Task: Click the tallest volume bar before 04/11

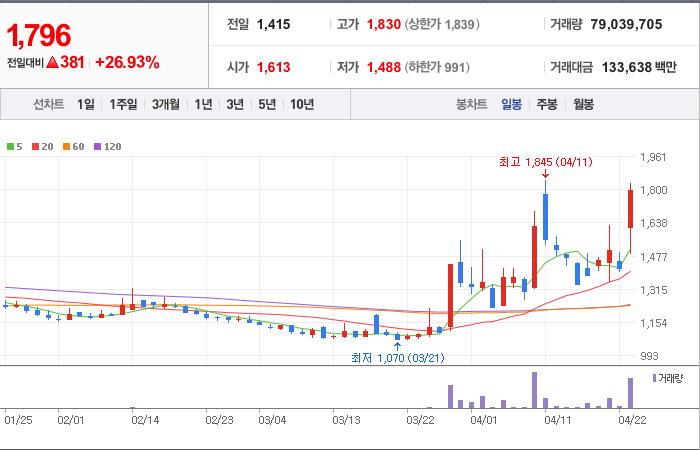Action: [x=534, y=390]
